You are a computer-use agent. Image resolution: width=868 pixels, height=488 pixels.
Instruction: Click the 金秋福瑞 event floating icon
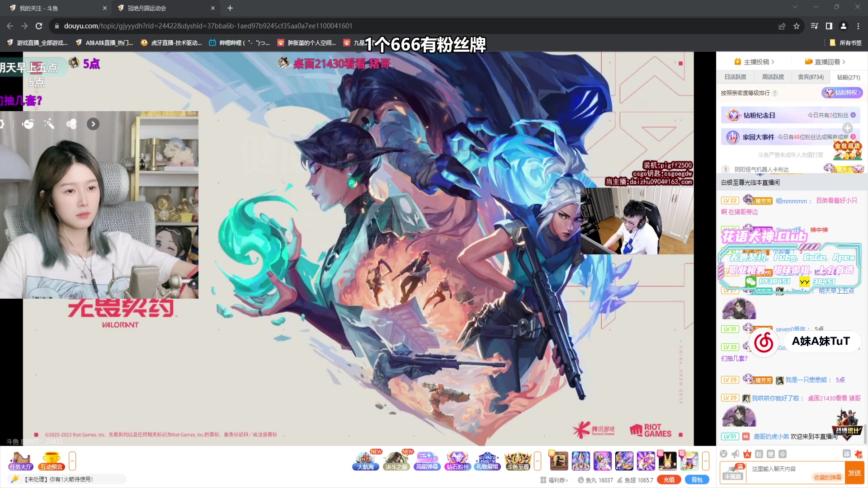[x=848, y=150]
